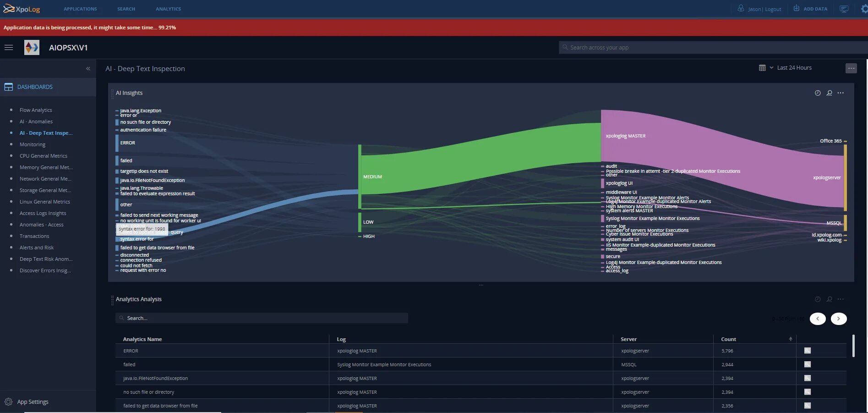Viewport: 868px width, 413px height.
Task: Open Network General Metrics dashboard
Action: [x=45, y=179]
